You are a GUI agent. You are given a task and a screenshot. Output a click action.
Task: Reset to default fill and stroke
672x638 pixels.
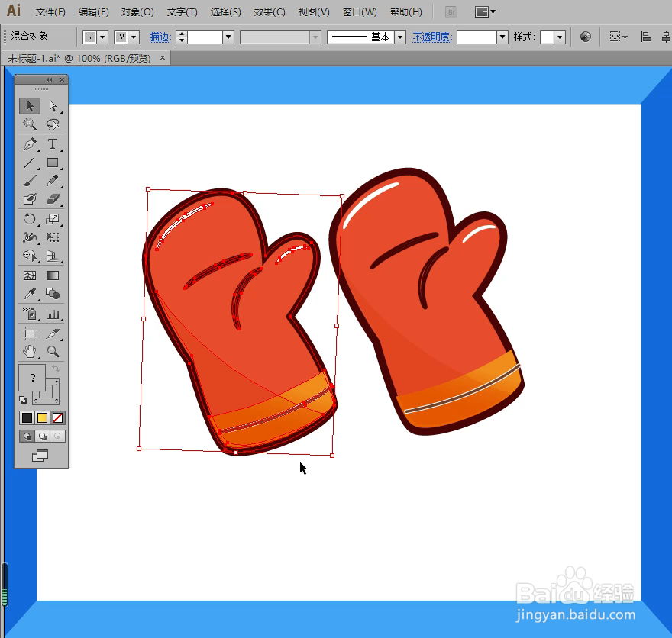[23, 400]
